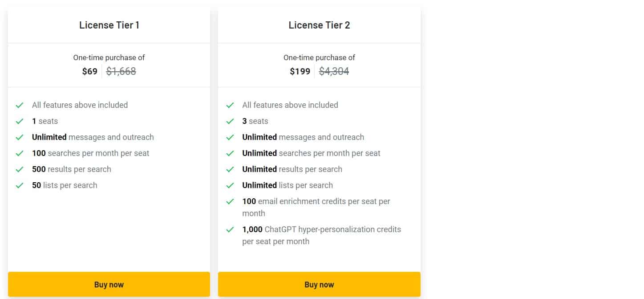Click the crossed-out $1,668 price
Screen dimensions: 644x299
pos(121,71)
